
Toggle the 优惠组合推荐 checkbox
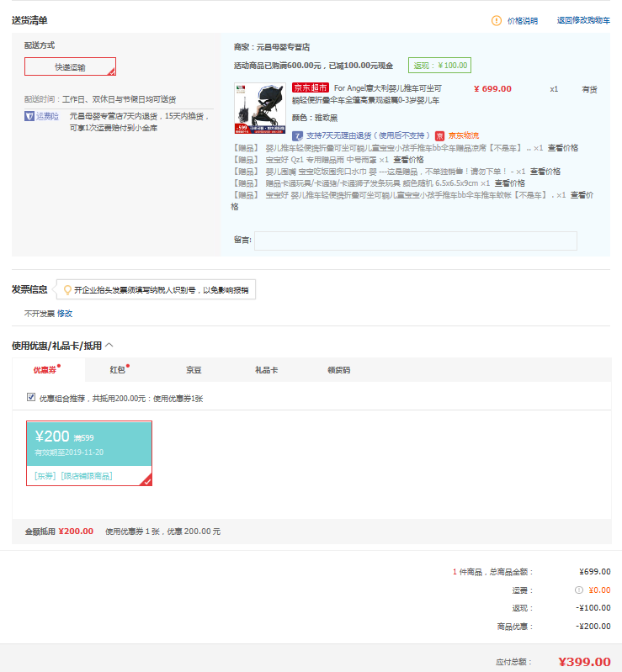[31, 397]
